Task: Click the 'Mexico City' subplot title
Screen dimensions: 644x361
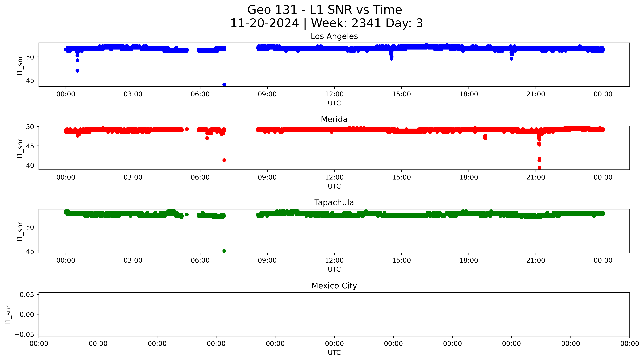Action: (334, 286)
